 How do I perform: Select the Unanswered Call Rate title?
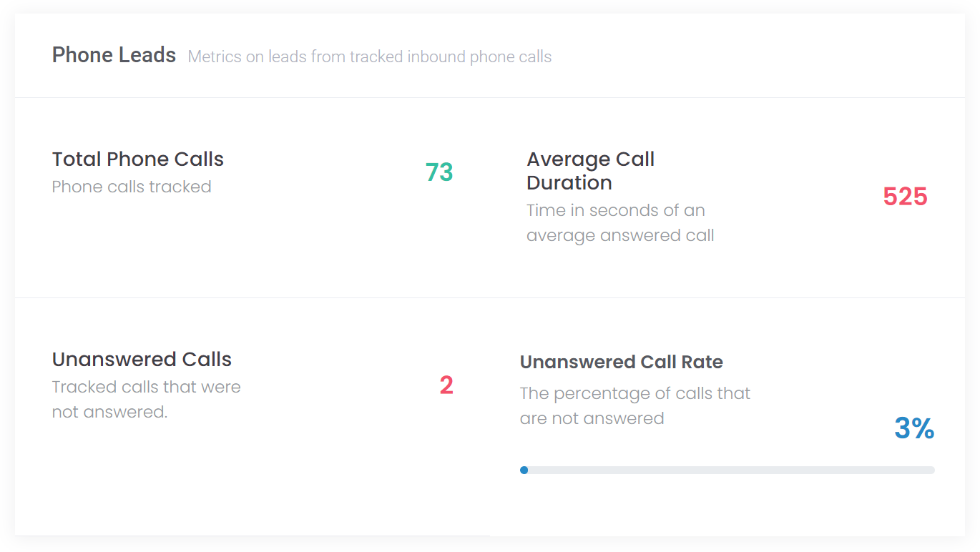pyautogui.click(x=622, y=362)
